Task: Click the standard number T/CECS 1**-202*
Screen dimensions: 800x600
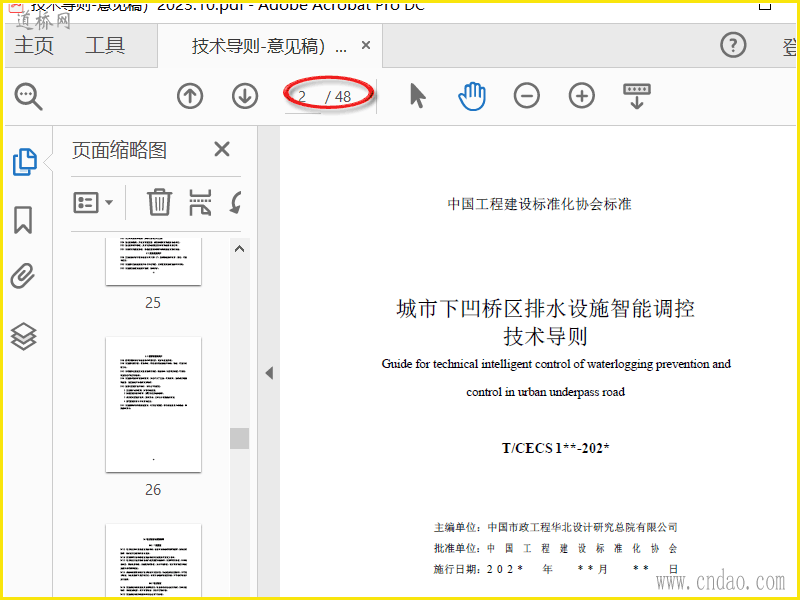Action: point(556,448)
